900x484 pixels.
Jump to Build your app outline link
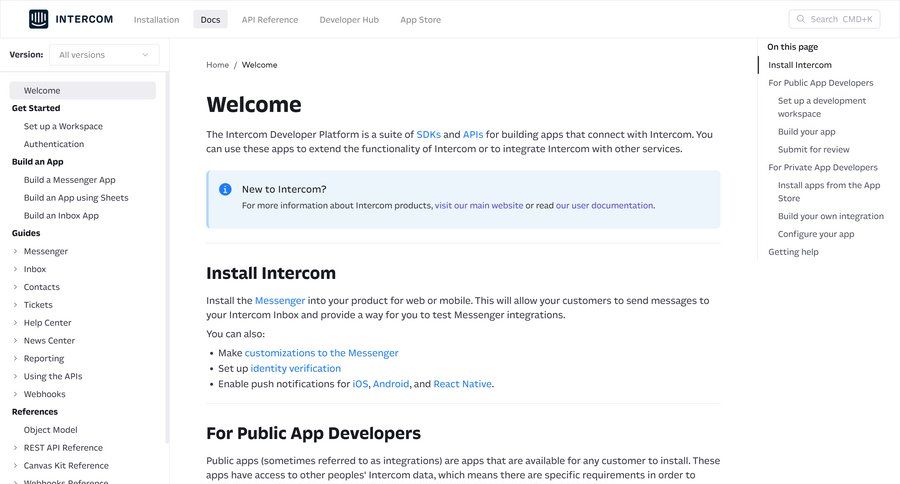(x=806, y=131)
